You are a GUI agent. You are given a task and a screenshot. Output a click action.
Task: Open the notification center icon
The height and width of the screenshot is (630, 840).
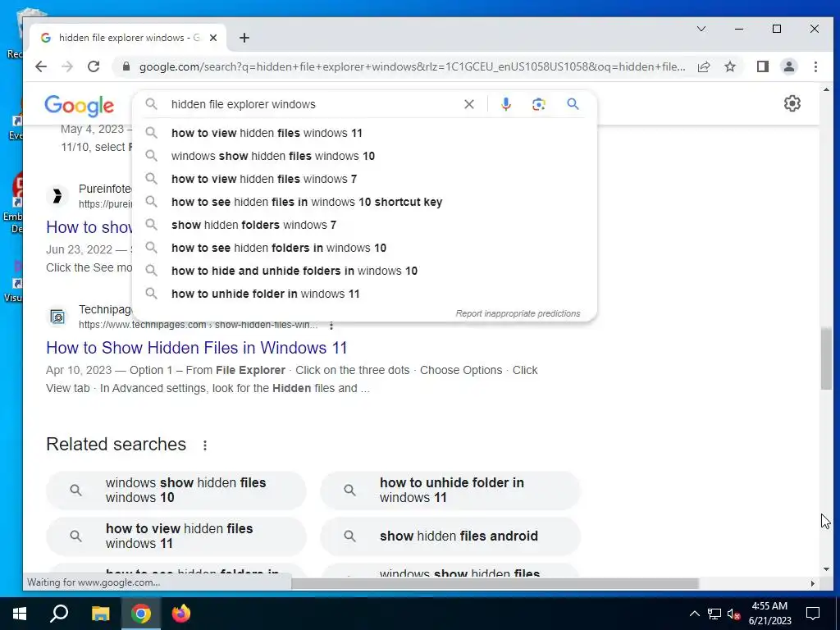coord(813,614)
